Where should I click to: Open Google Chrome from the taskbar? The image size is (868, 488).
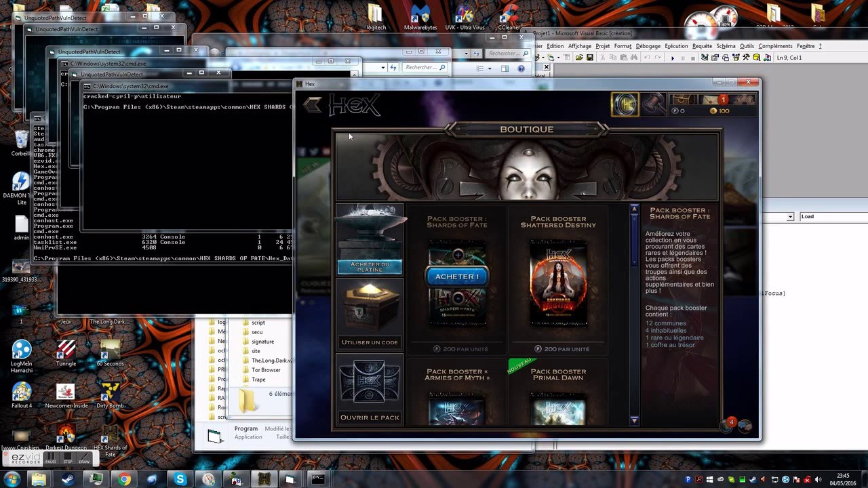pos(124,479)
